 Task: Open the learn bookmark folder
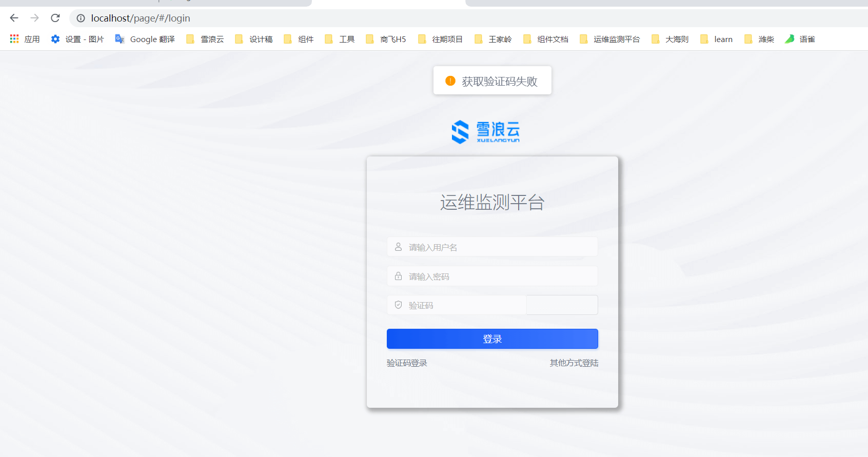(x=716, y=39)
